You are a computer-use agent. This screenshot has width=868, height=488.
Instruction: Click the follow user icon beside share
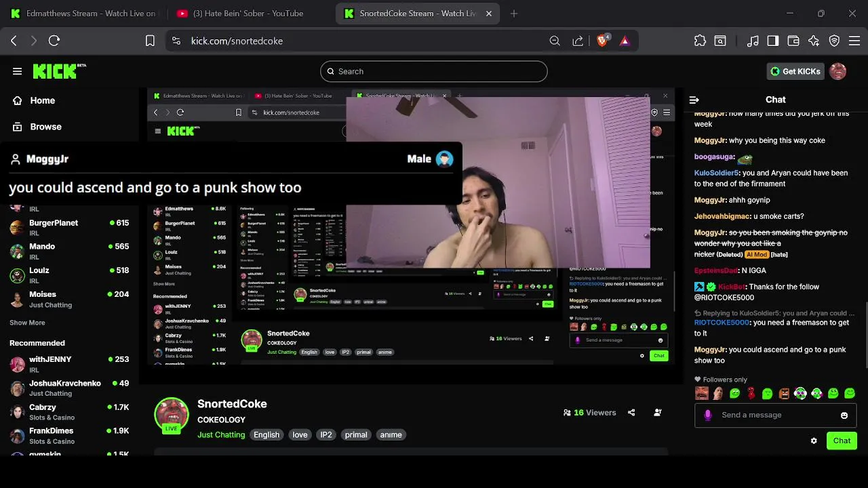(x=658, y=412)
